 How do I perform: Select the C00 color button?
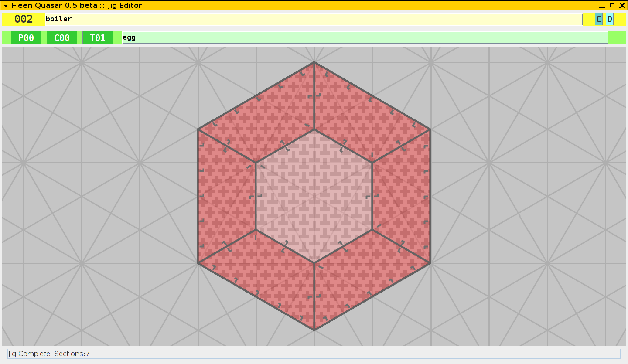(x=62, y=38)
